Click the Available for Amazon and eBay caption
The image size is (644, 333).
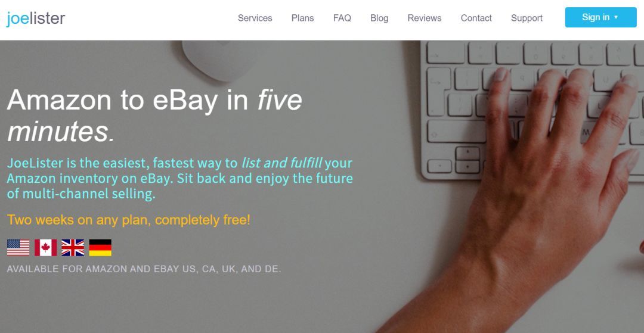(144, 269)
